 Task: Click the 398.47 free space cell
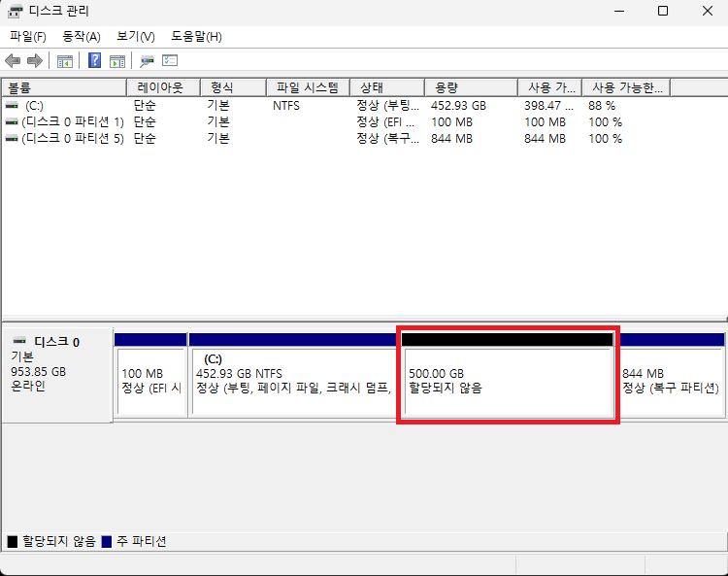click(548, 106)
